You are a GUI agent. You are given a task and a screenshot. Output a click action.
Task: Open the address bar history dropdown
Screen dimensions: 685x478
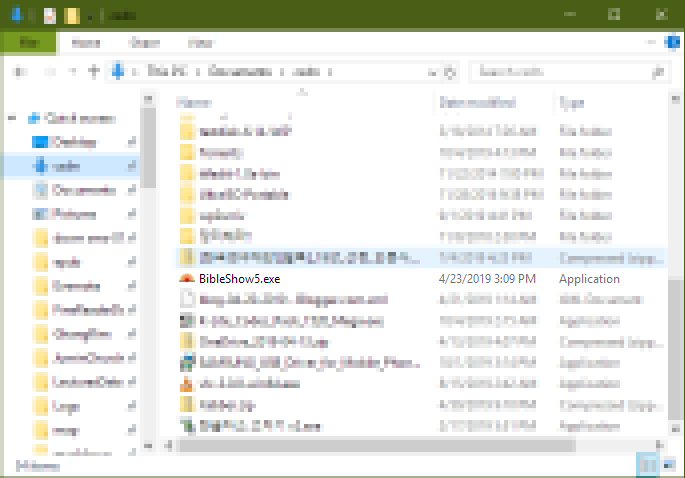432,72
